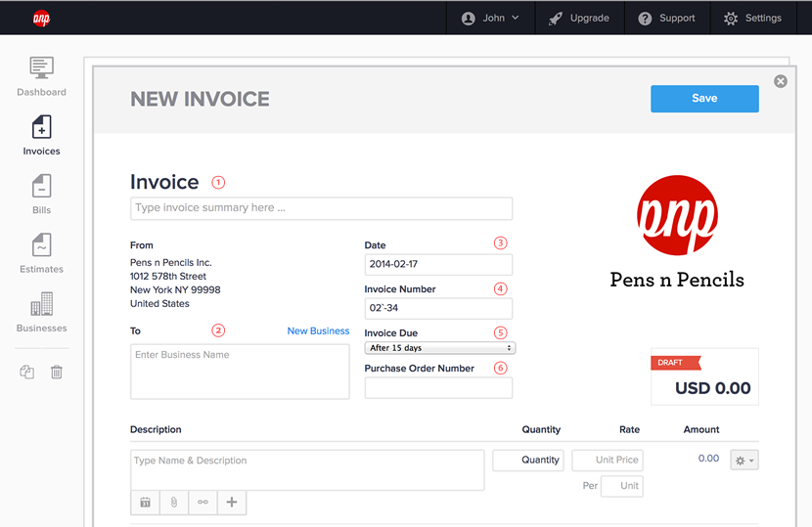This screenshot has height=527, width=812.
Task: Click the DRAFT status ribbon
Action: 675,363
